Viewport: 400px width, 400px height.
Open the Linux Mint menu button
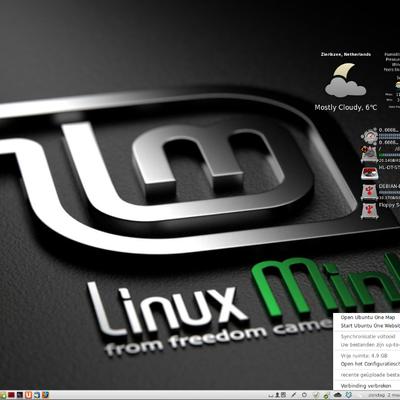pyautogui.click(x=3, y=395)
